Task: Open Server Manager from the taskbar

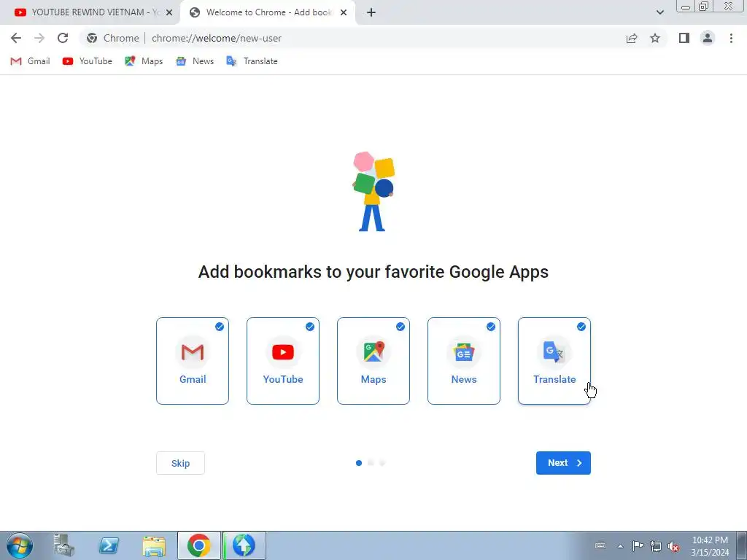Action: (x=64, y=545)
